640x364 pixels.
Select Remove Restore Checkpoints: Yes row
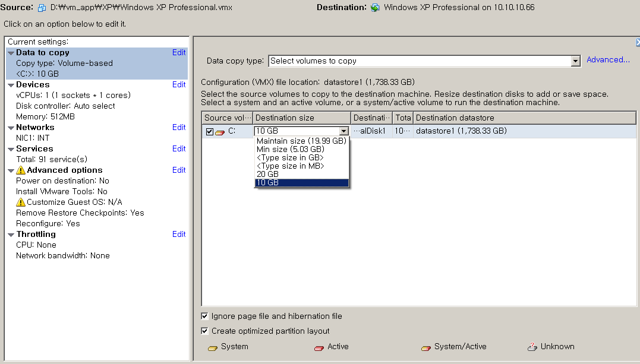pyautogui.click(x=80, y=213)
